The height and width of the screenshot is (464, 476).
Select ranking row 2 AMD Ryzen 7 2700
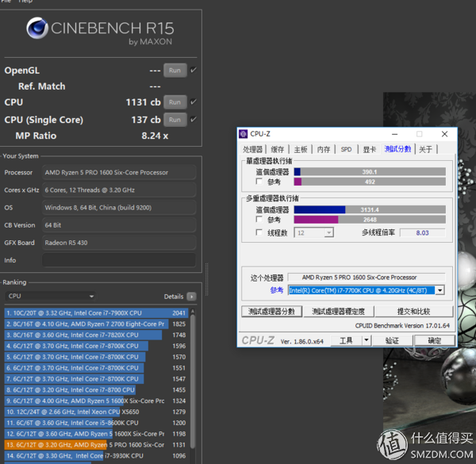[96, 324]
